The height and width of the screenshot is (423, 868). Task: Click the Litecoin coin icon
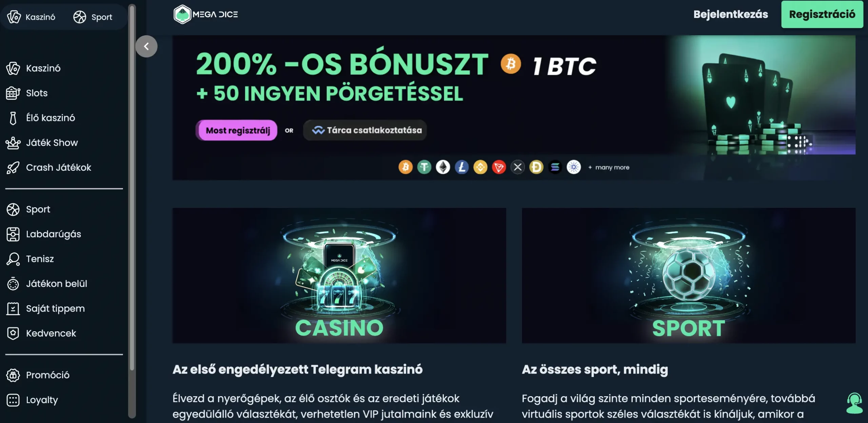click(461, 167)
